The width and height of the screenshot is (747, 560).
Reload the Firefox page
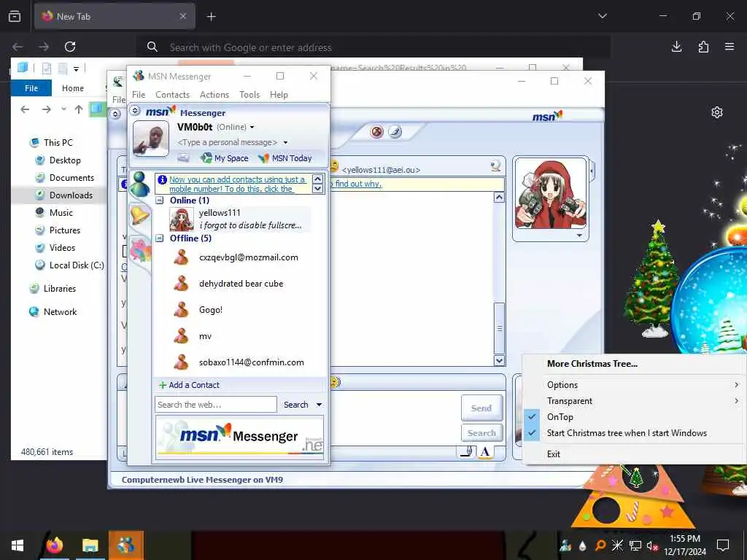(x=70, y=47)
